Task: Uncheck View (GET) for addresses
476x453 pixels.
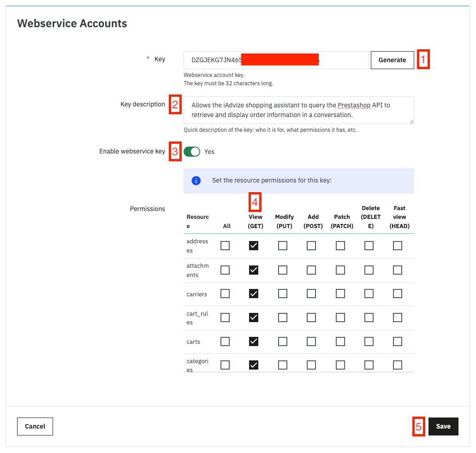Action: click(254, 246)
